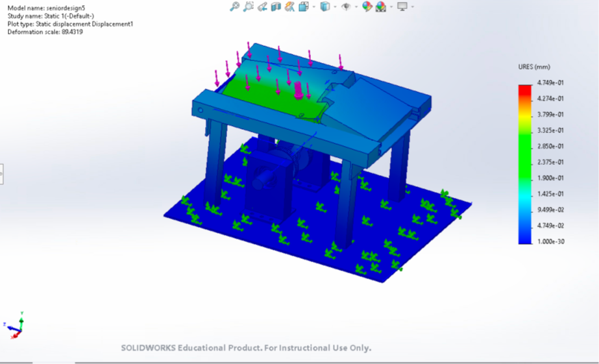The height and width of the screenshot is (364, 599).
Task: Click the Edit Appearance icon
Action: point(367,6)
